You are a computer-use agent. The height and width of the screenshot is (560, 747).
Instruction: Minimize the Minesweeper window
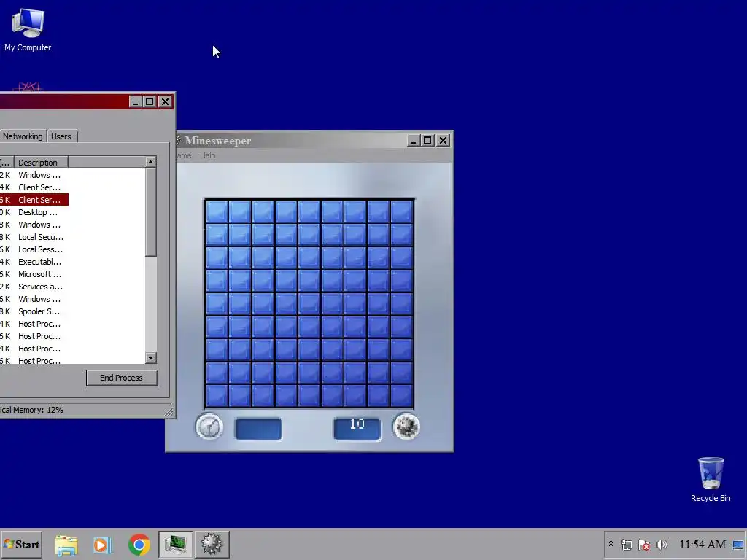click(413, 141)
